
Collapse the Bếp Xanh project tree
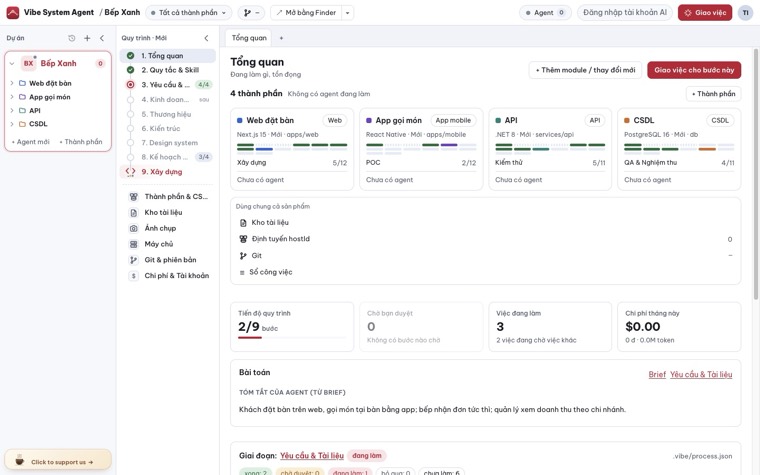click(12, 63)
